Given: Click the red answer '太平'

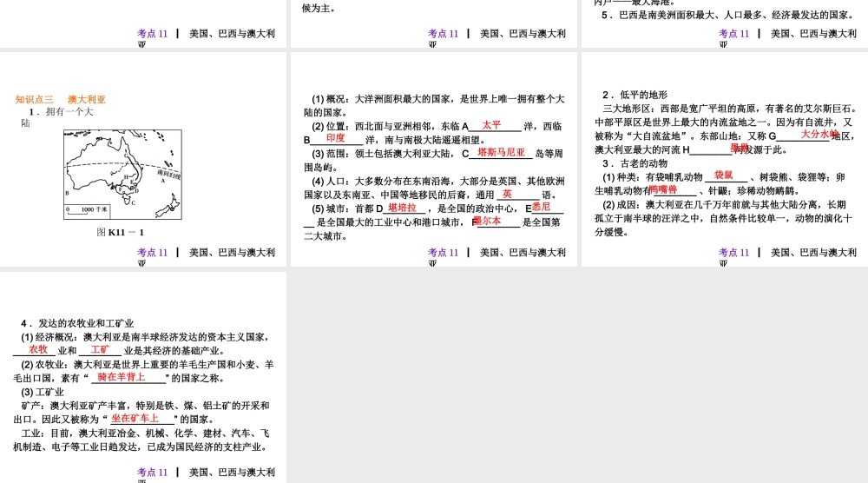Looking at the screenshot, I should click(x=491, y=125).
